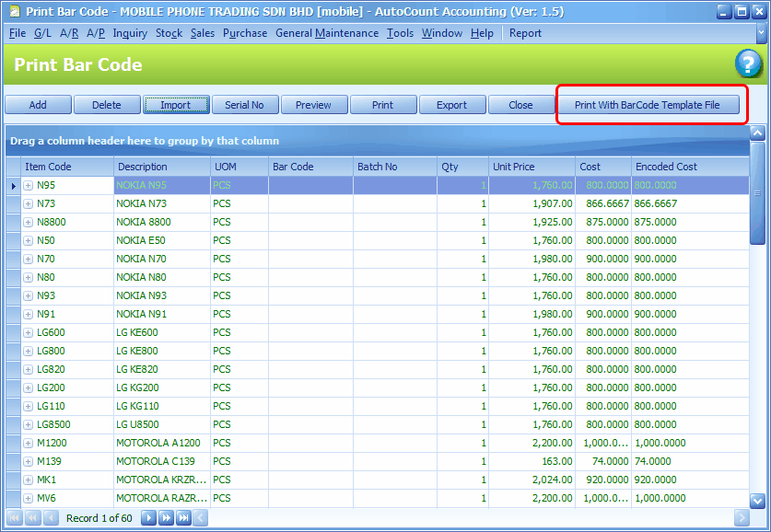771x532 pixels.
Task: Go to previous record navigator button
Action: coord(51,518)
